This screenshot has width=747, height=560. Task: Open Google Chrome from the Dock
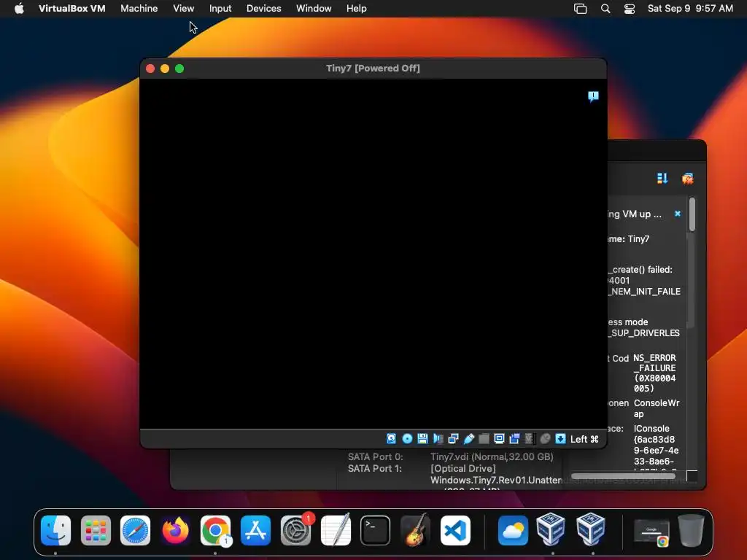point(215,530)
